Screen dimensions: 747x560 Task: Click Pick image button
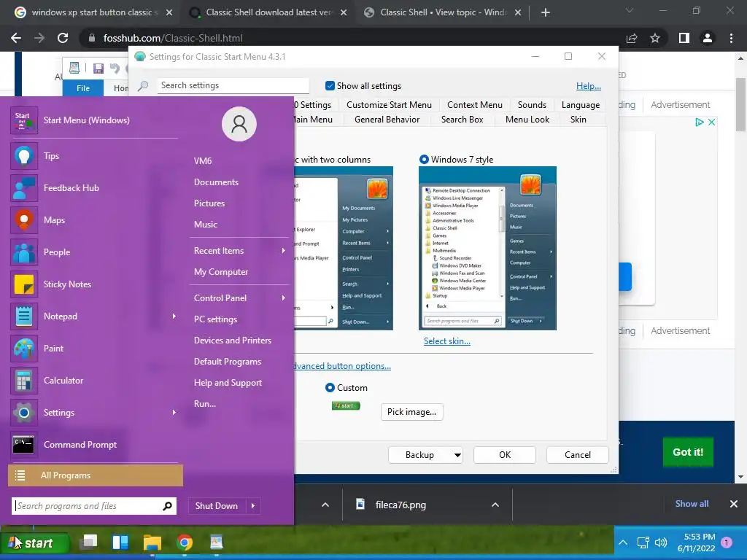point(411,412)
